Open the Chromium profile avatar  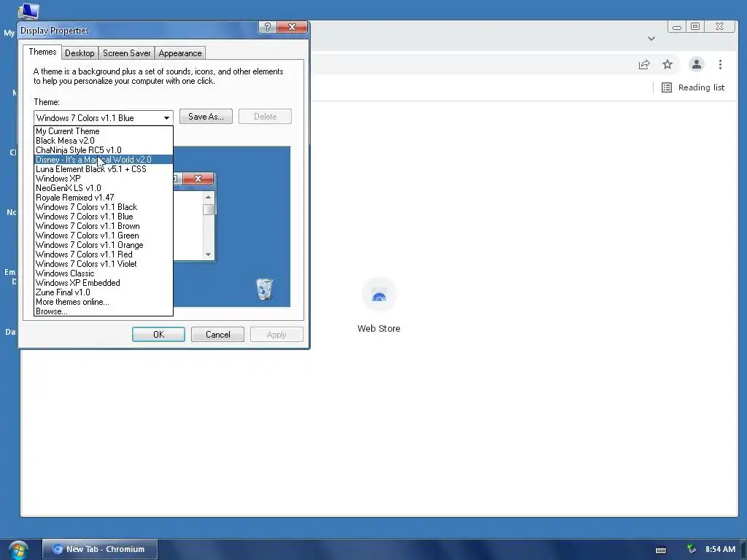pyautogui.click(x=697, y=64)
